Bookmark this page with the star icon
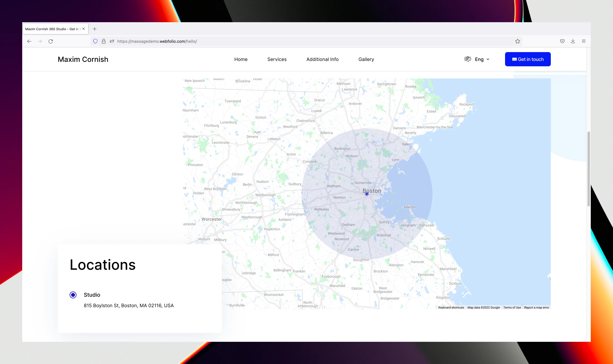This screenshot has height=364, width=613. click(x=517, y=41)
